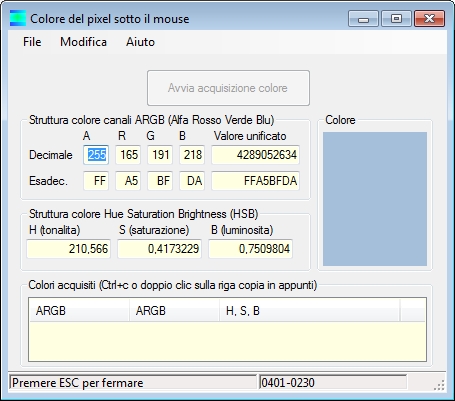
Task: Click the first ARGB column header
Action: [79, 311]
